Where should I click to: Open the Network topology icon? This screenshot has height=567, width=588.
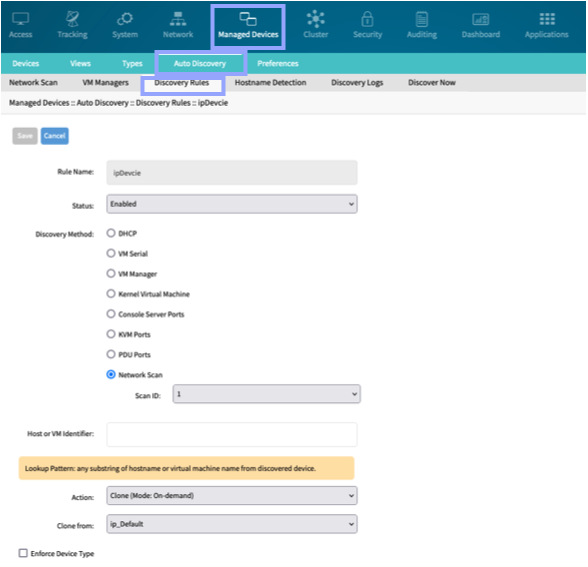178,19
